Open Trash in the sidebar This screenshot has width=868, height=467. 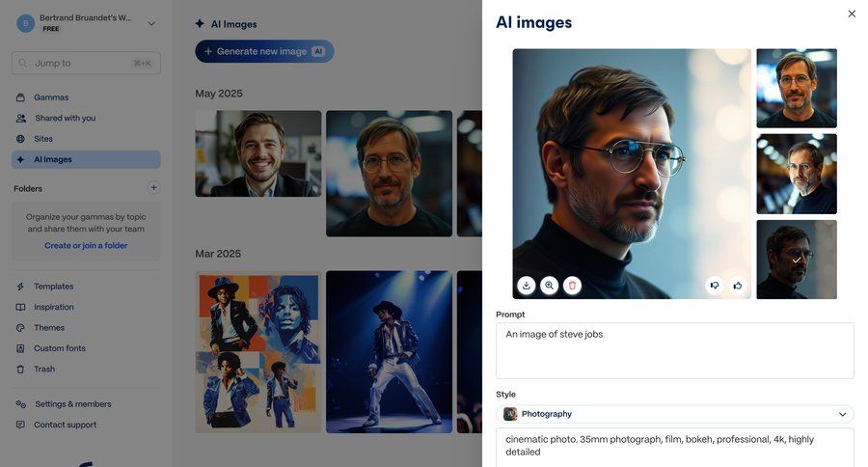pyautogui.click(x=44, y=369)
